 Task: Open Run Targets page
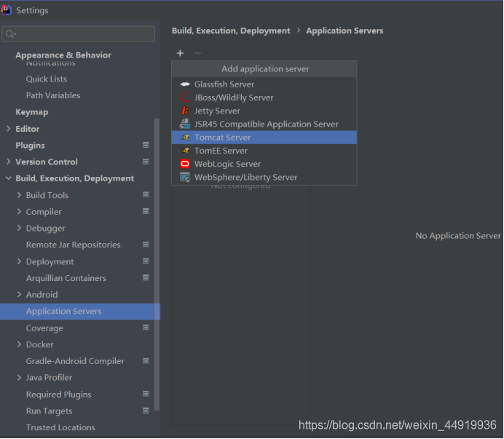49,411
